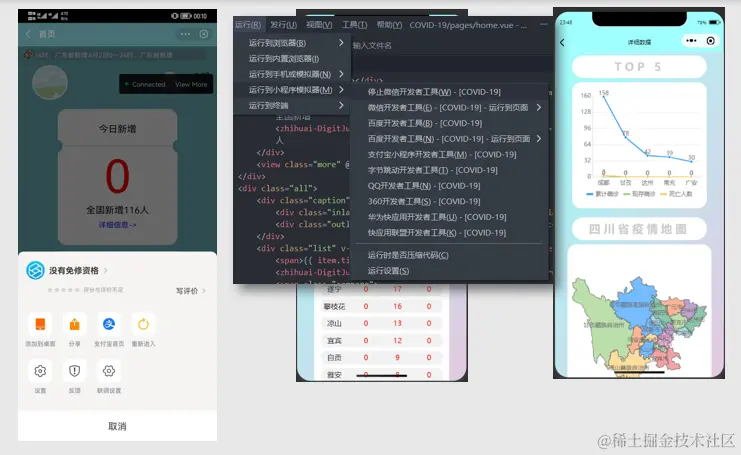The image size is (741, 455).
Task: Open the 支付宝首页 Alipay icon
Action: pyautogui.click(x=109, y=324)
